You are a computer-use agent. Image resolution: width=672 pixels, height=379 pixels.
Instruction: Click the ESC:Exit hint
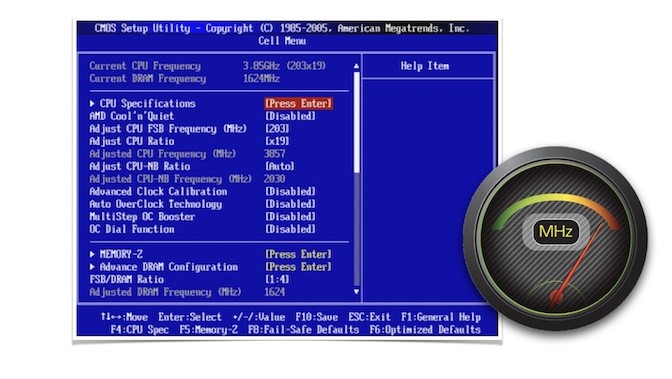coord(369,317)
